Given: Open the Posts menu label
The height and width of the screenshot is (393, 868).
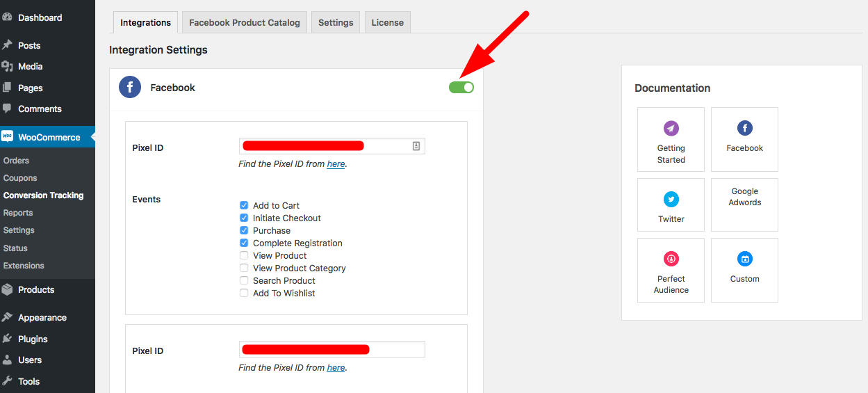Looking at the screenshot, I should 29,45.
